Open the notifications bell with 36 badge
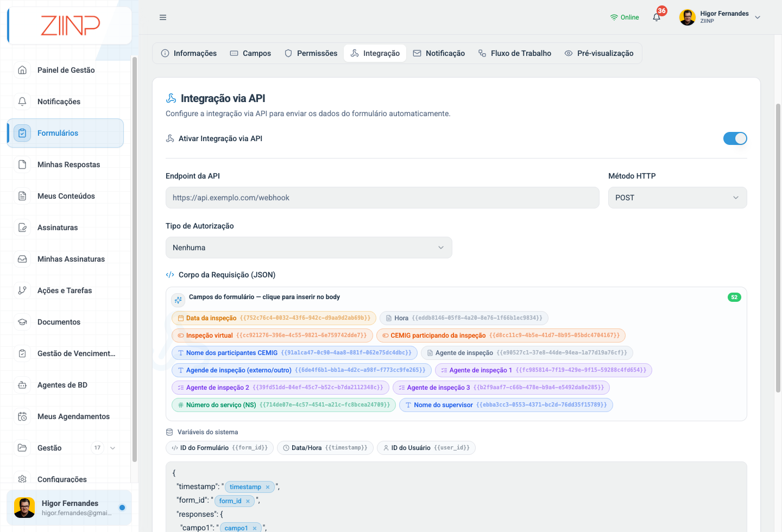 (657, 17)
